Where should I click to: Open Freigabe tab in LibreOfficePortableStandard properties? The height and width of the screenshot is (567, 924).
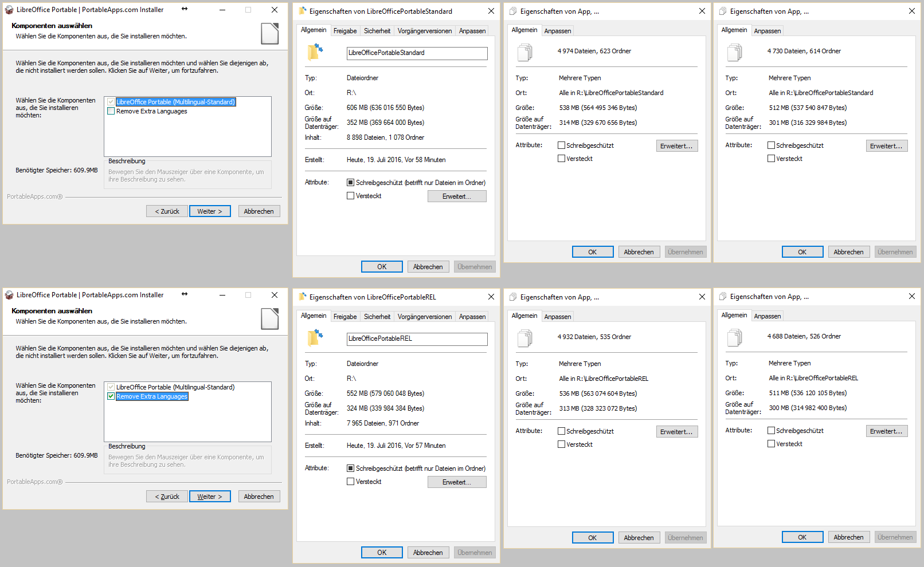click(x=345, y=31)
